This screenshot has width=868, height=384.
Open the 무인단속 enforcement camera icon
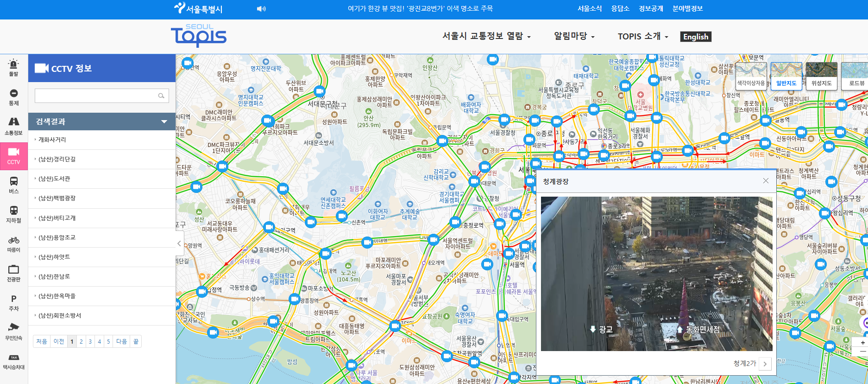(13, 332)
